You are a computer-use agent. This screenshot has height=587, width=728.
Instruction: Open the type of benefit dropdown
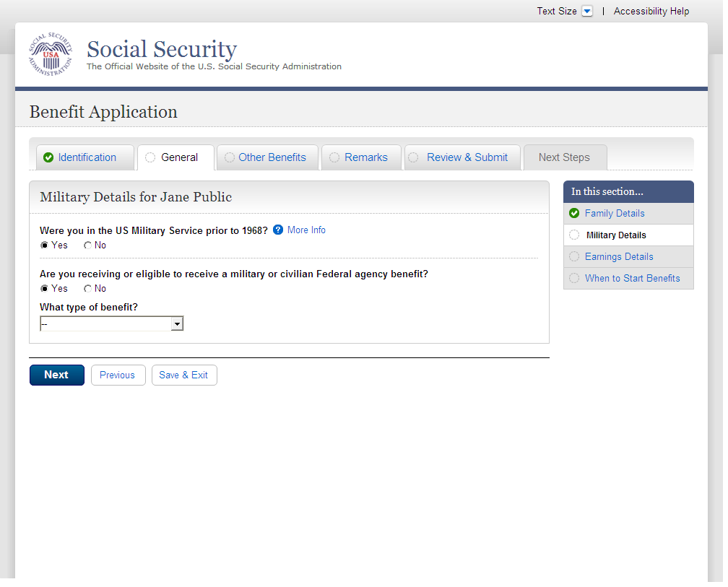coord(112,324)
